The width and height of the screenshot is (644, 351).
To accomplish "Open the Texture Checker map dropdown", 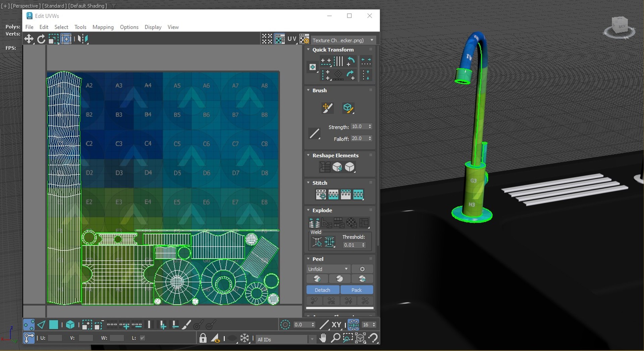I will point(343,40).
